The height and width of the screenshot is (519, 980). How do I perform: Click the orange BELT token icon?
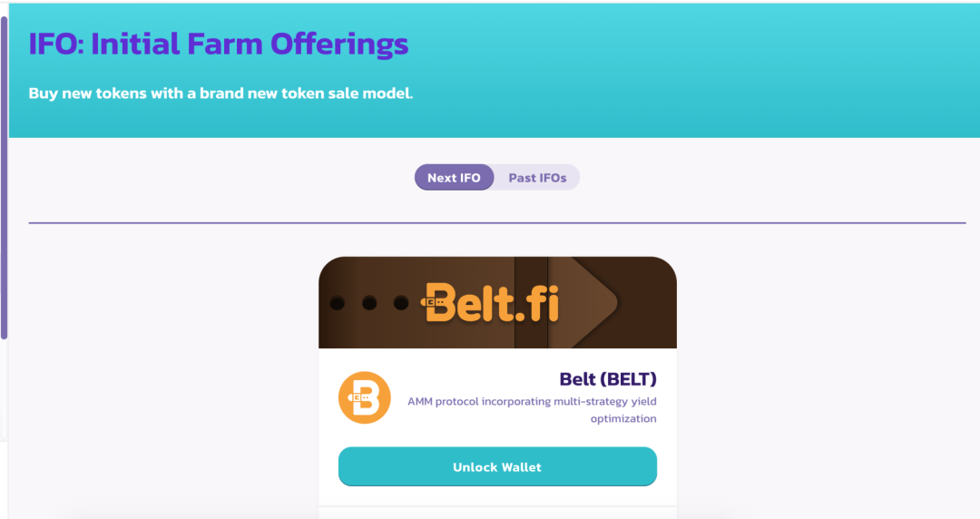point(364,397)
